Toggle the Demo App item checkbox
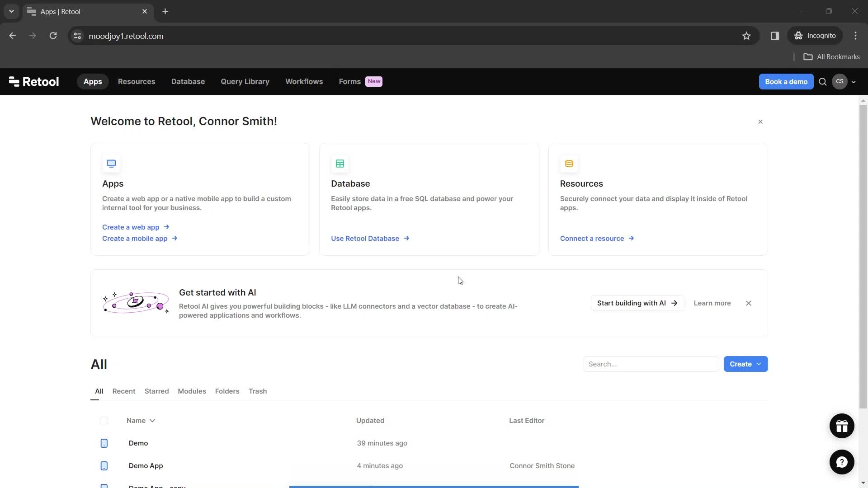This screenshot has width=868, height=488. tap(104, 465)
